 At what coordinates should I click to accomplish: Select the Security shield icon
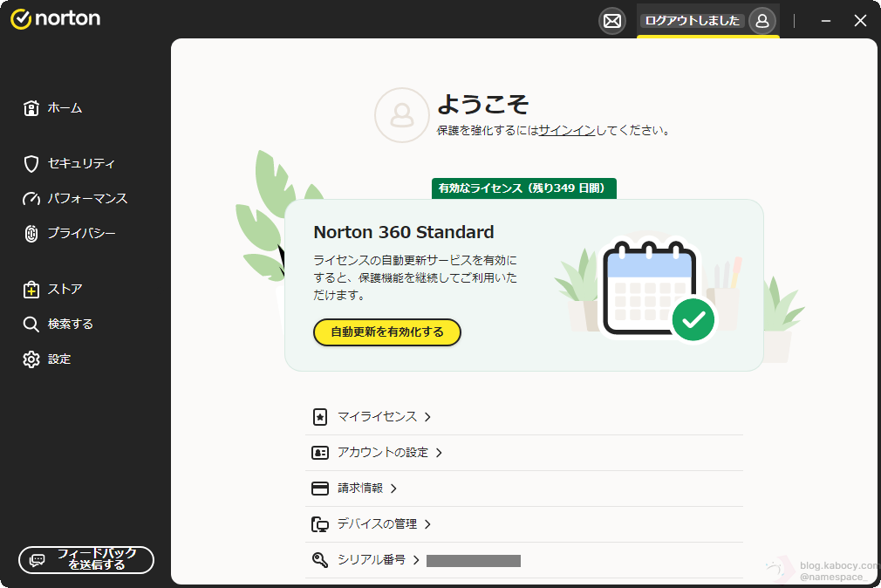(x=31, y=164)
